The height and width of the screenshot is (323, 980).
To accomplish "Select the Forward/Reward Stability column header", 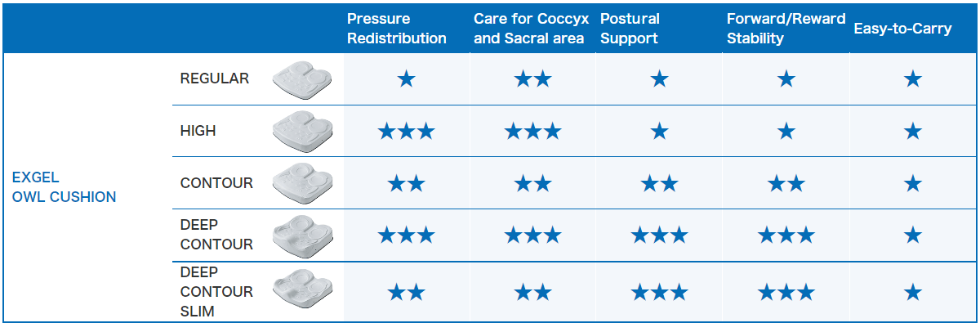I will (786, 29).
